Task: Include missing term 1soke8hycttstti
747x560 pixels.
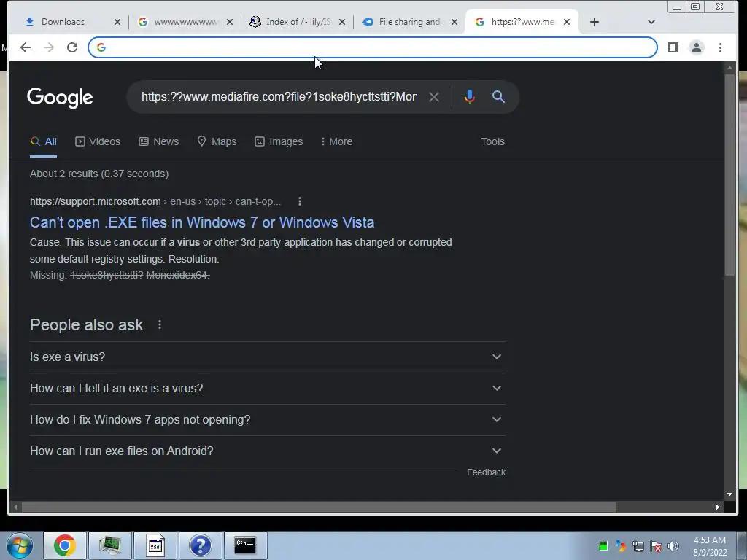Action: pos(107,275)
